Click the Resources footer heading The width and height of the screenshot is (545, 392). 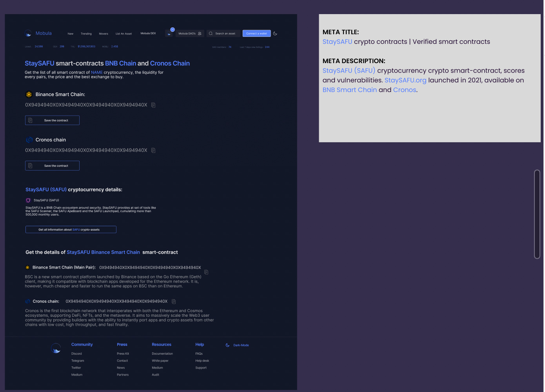coord(162,345)
